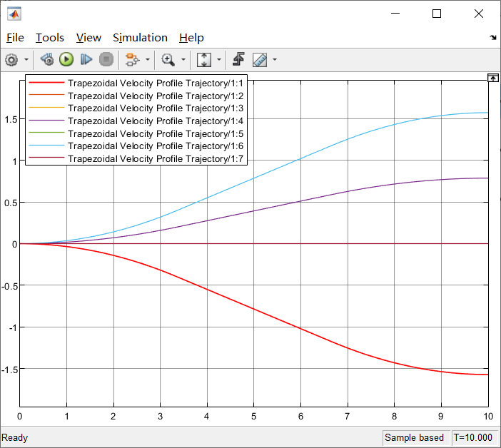Open the File menu
501x448 pixels.
pos(15,38)
